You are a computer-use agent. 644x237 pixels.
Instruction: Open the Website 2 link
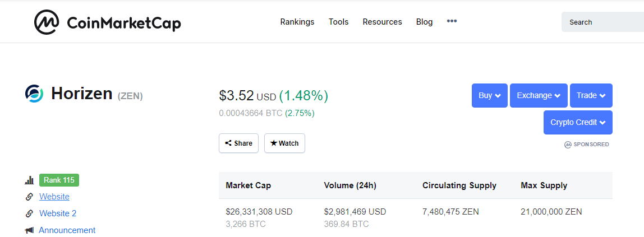(x=58, y=213)
